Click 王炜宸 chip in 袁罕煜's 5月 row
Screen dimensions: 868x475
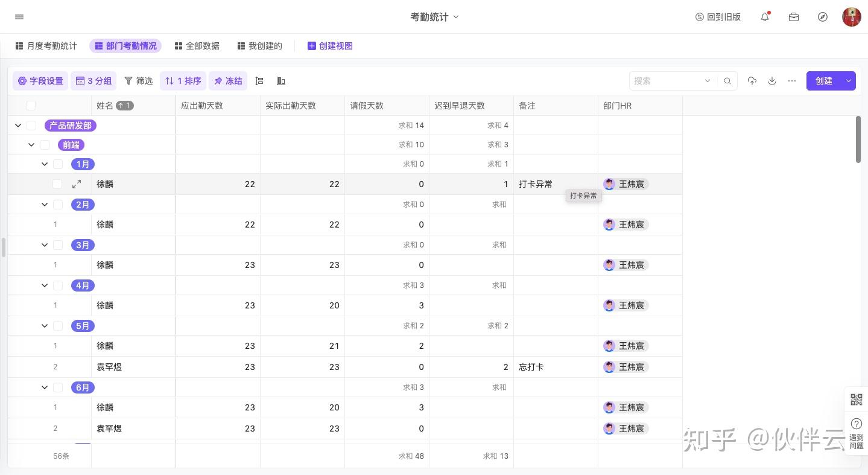pos(626,367)
